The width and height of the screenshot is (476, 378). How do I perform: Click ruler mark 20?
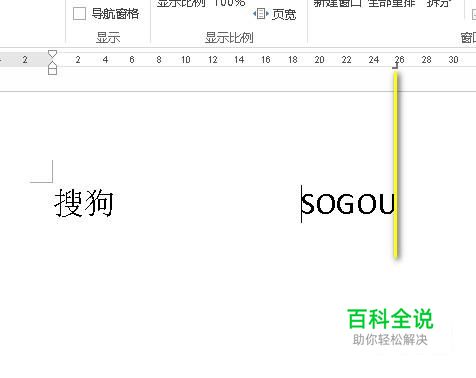[319, 60]
